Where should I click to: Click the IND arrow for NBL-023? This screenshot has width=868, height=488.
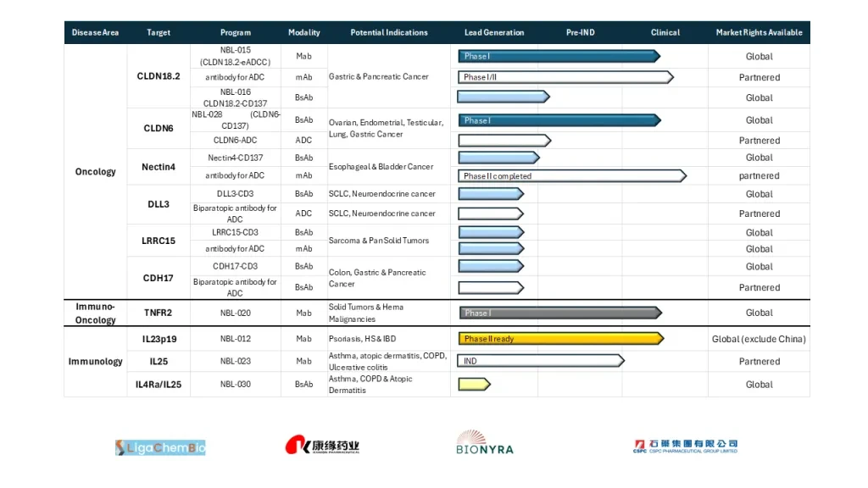coord(541,361)
